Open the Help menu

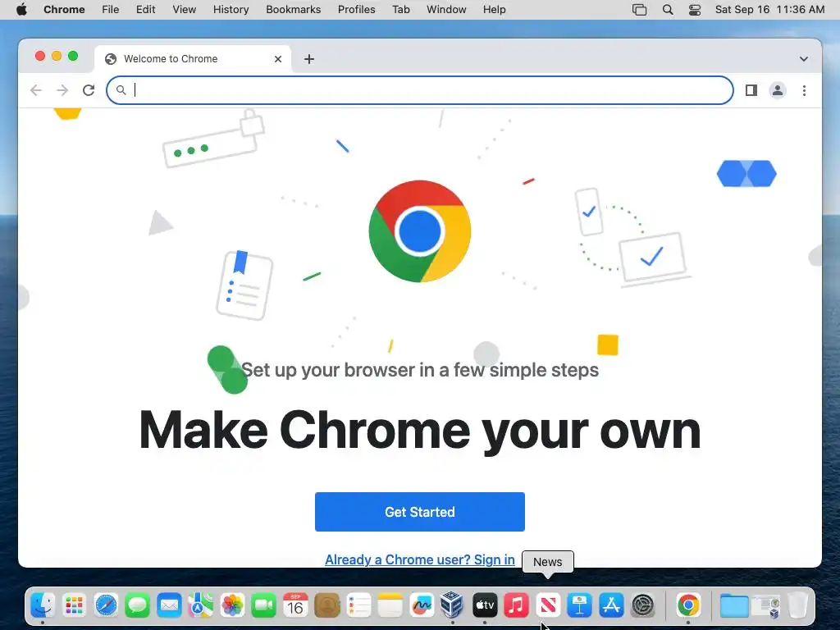(x=494, y=10)
